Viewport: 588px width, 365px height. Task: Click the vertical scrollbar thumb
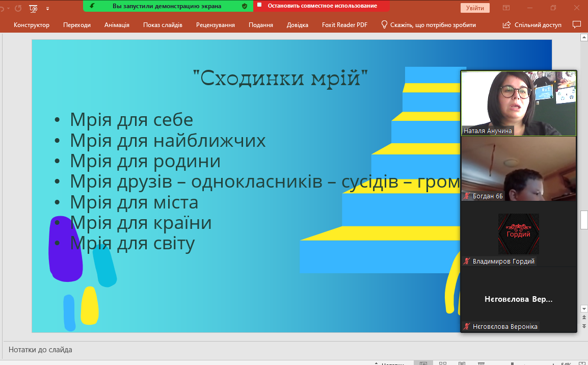[584, 220]
